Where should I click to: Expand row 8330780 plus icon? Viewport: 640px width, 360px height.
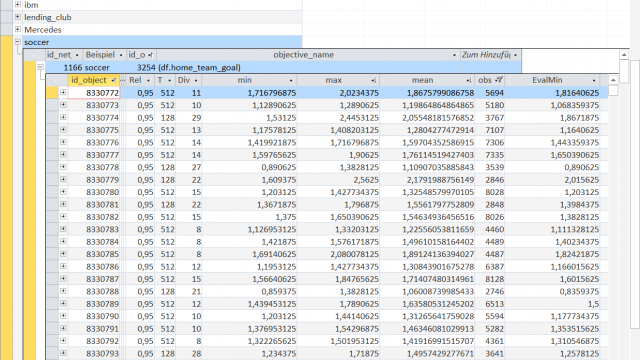tap(63, 191)
